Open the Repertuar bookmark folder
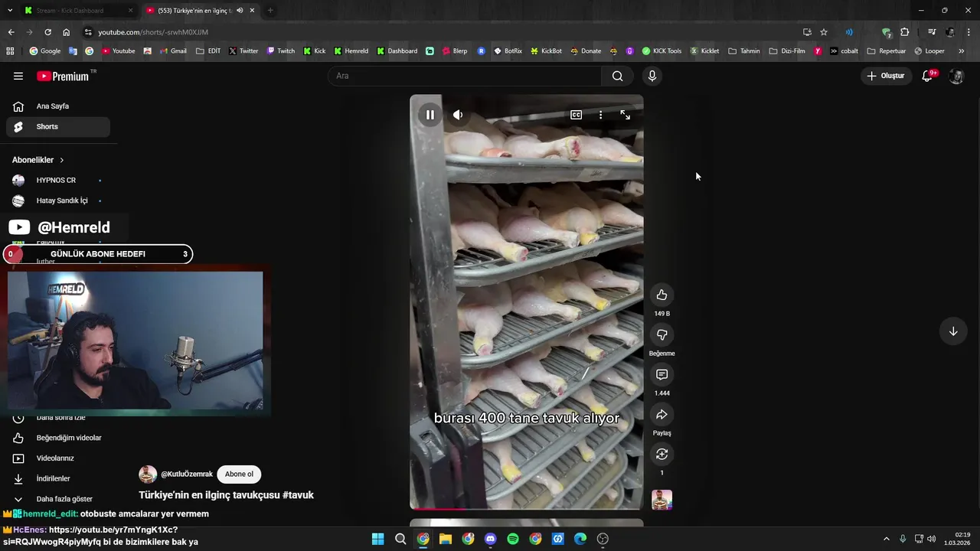980x551 pixels. coord(886,51)
